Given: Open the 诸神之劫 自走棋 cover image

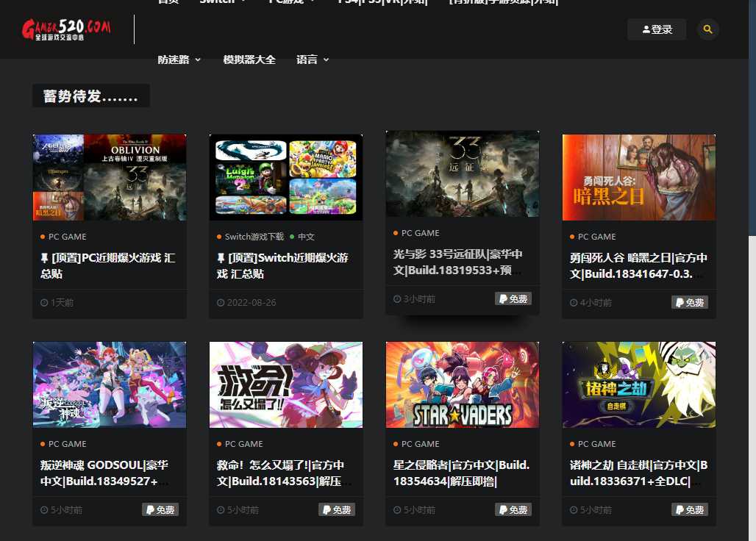Looking at the screenshot, I should [x=639, y=385].
